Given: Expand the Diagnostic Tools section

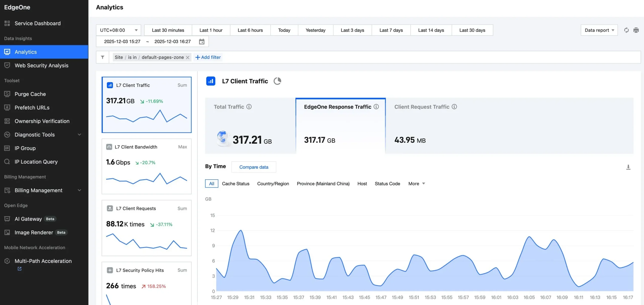Looking at the screenshot, I should click(79, 135).
